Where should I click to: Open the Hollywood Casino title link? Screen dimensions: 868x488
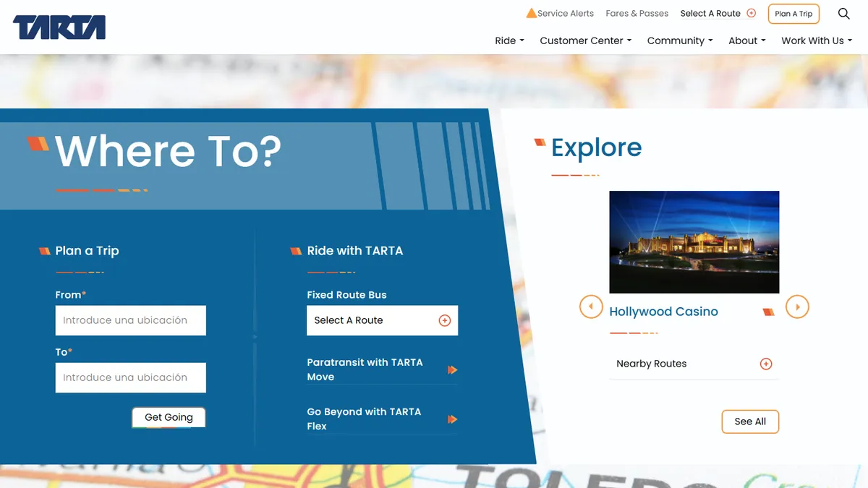[663, 312]
